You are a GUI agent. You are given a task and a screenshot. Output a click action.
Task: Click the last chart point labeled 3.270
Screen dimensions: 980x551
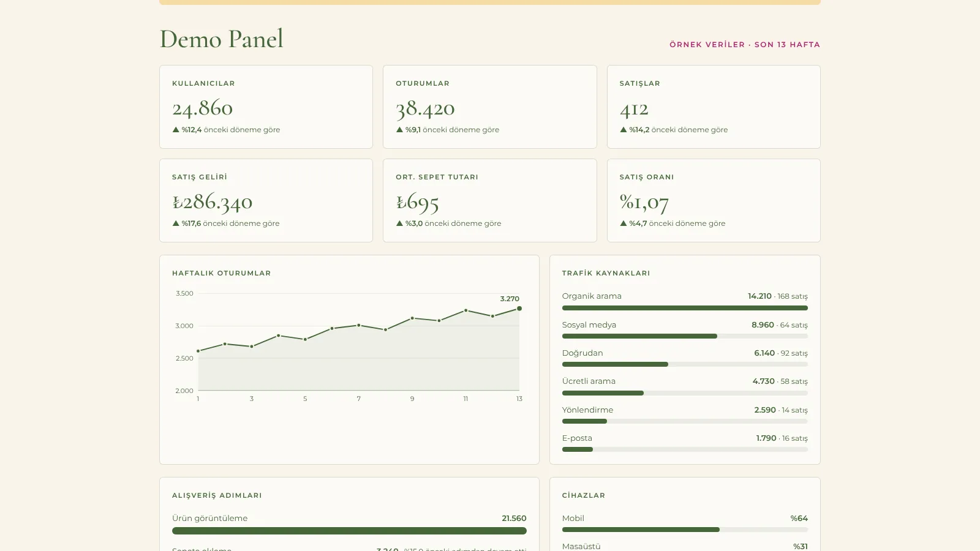click(x=519, y=309)
